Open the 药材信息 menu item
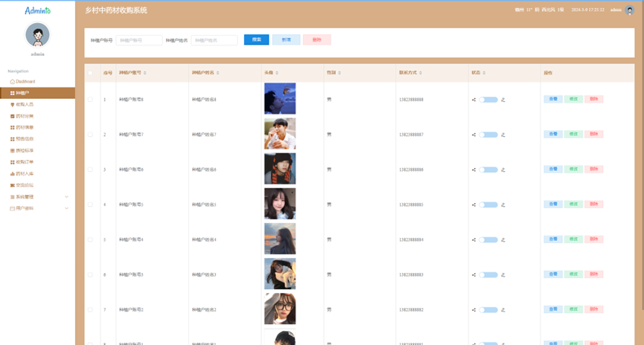The height and width of the screenshot is (345, 644). [37, 128]
